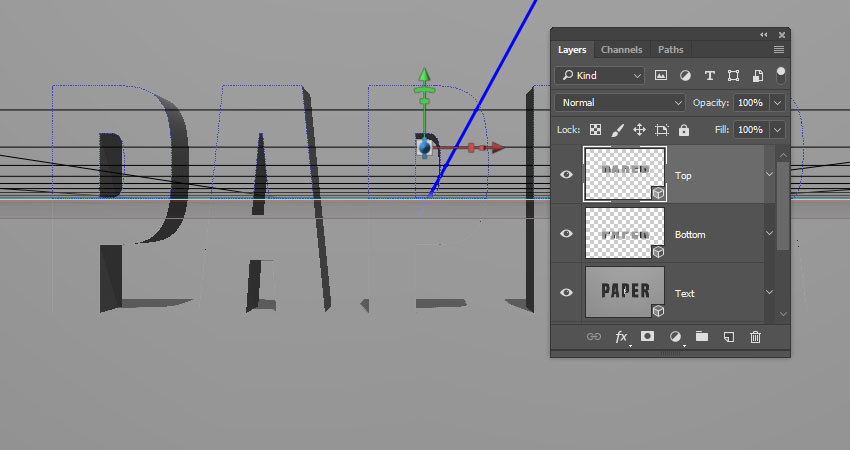The image size is (850, 450).
Task: Click the Bottom layer name
Action: click(690, 234)
